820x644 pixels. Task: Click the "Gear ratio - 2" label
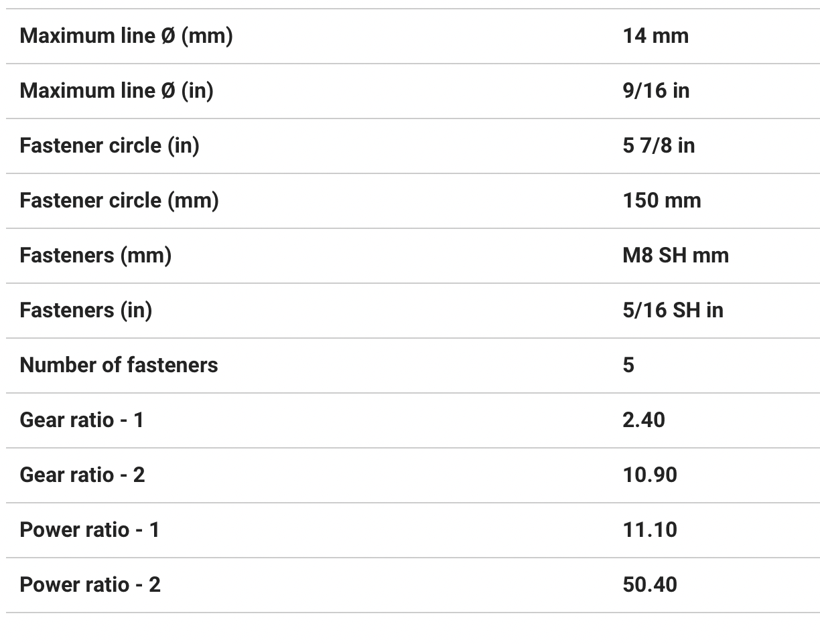pyautogui.click(x=82, y=475)
